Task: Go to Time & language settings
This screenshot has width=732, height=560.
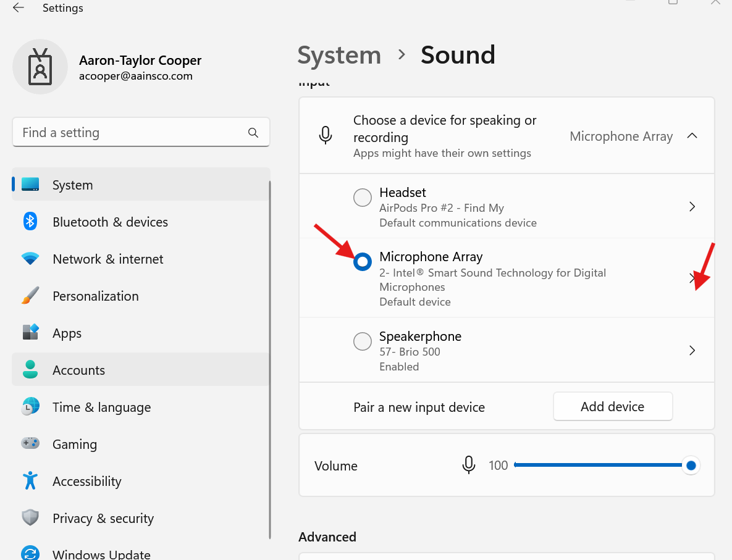Action: click(101, 407)
